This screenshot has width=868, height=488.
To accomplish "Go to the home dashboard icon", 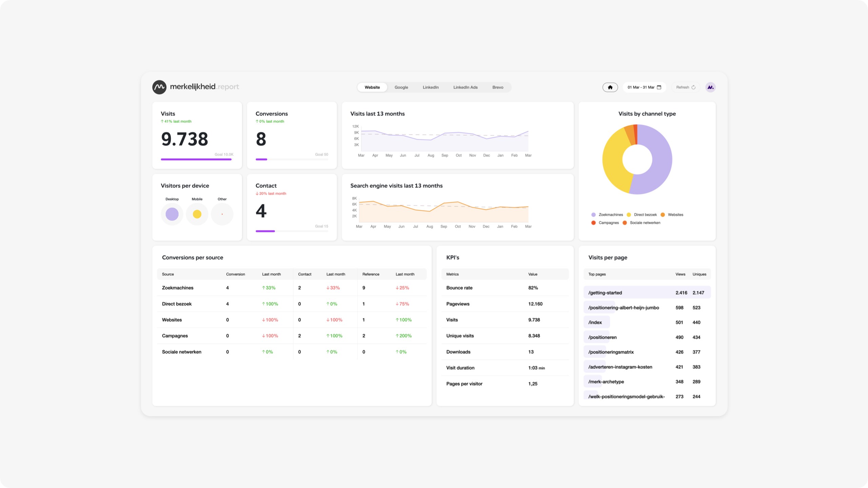I will (x=610, y=87).
